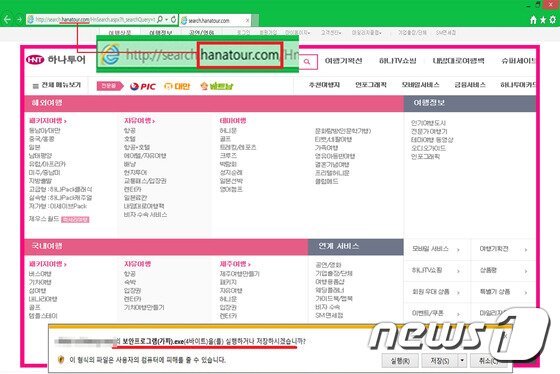Expand 하나TV쇼핑 chevron row in quick links
The image size is (560, 374).
436,270
